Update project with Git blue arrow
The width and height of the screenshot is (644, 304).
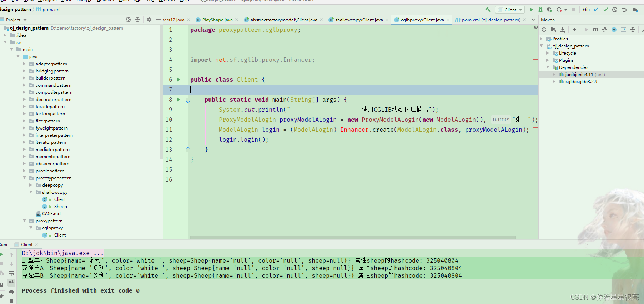(x=596, y=10)
